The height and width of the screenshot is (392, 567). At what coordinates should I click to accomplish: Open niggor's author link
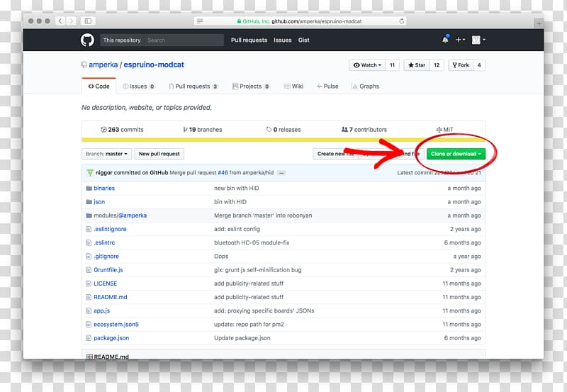click(x=103, y=173)
